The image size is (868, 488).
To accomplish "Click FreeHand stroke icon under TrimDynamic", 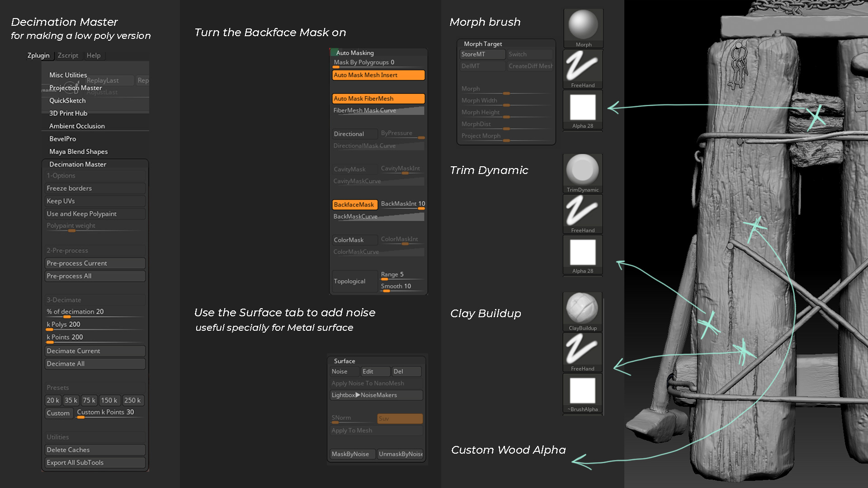I will [582, 211].
